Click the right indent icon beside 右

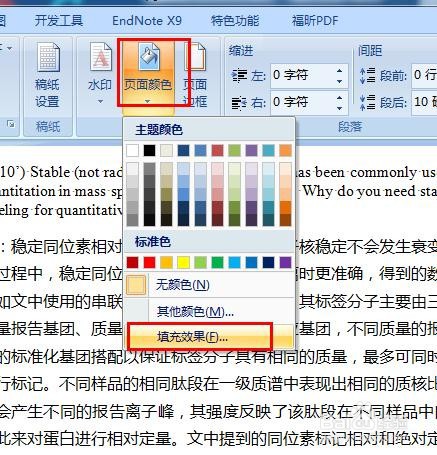pos(239,102)
